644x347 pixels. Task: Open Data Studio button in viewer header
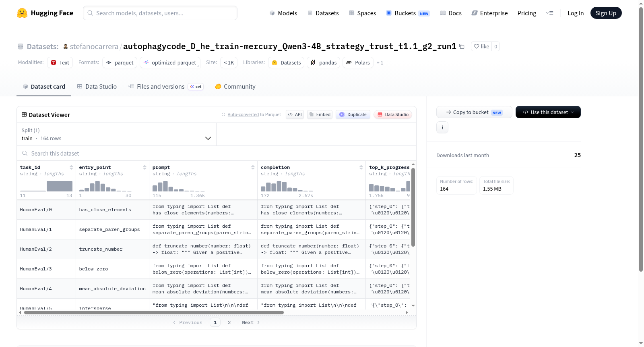392,114
